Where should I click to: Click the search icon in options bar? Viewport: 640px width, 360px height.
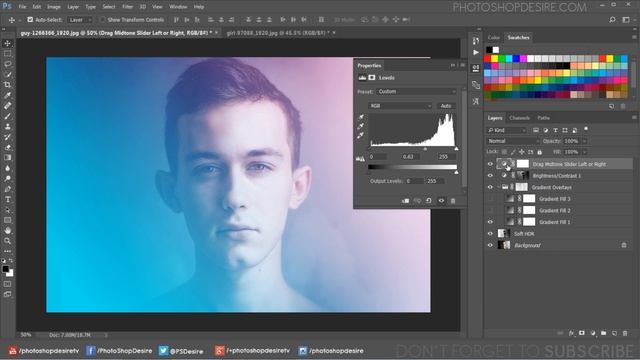click(x=612, y=20)
